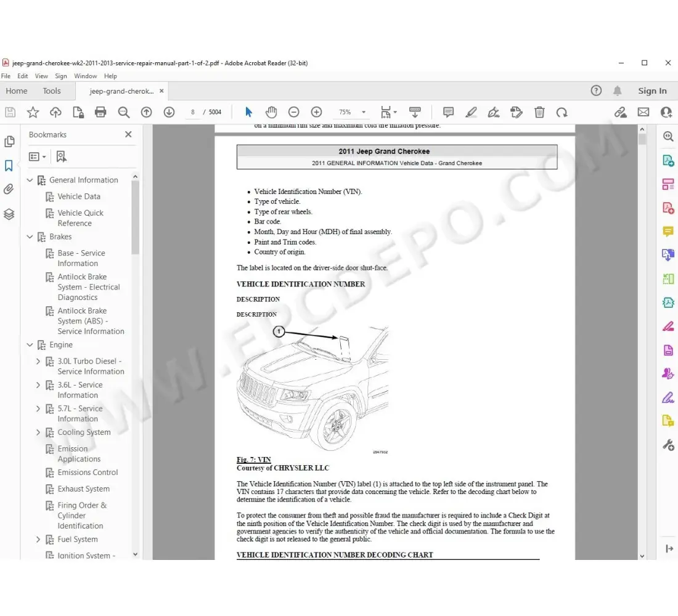The width and height of the screenshot is (678, 616).
Task: Close the Bookmarks panel
Action: 128,134
